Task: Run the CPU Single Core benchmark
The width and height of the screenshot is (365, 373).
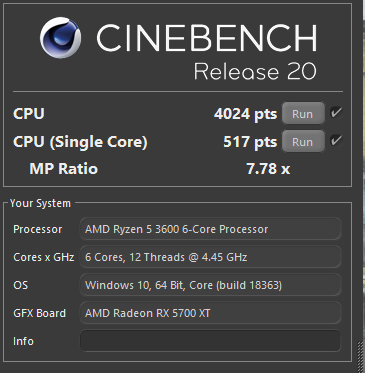Action: tap(303, 142)
